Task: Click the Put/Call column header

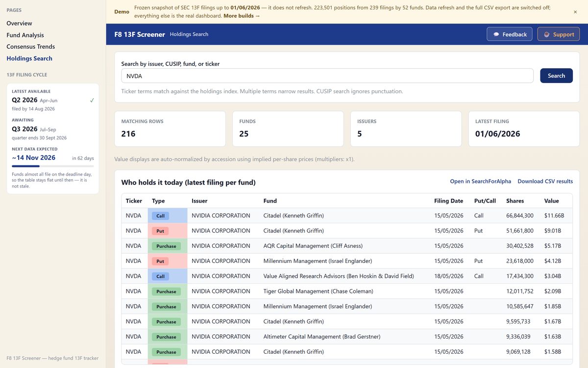Action: click(x=485, y=201)
